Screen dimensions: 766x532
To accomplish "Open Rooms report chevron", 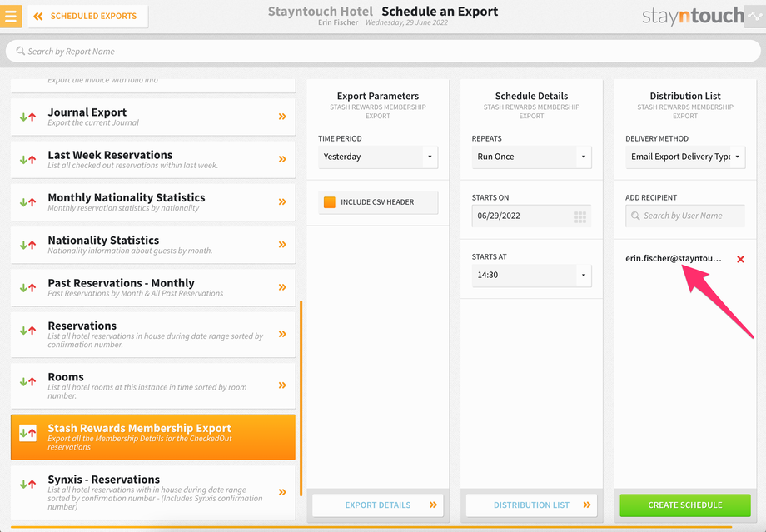I will coord(282,385).
